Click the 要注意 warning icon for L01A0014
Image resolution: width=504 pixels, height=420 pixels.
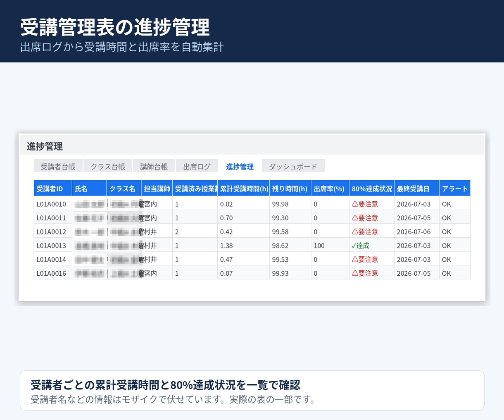tap(355, 259)
